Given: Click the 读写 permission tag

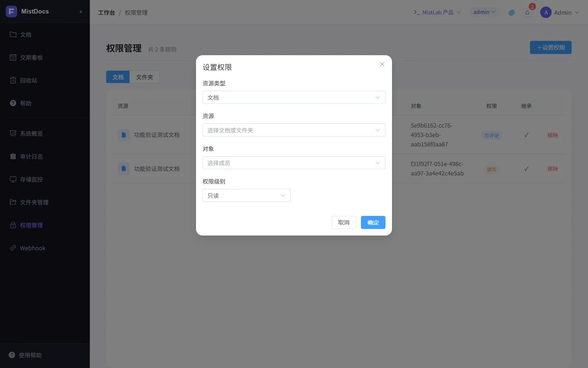Looking at the screenshot, I should click(492, 169).
